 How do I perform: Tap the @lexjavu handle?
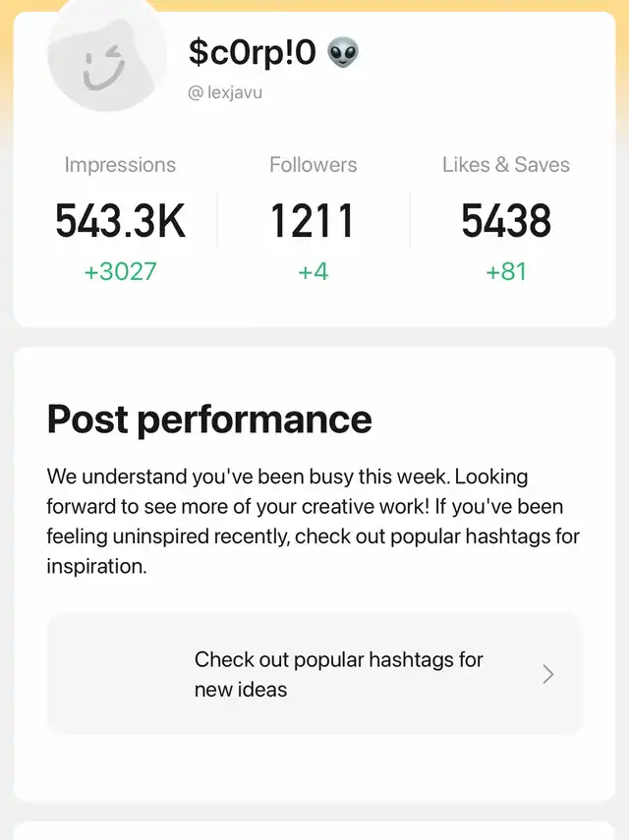(x=225, y=93)
